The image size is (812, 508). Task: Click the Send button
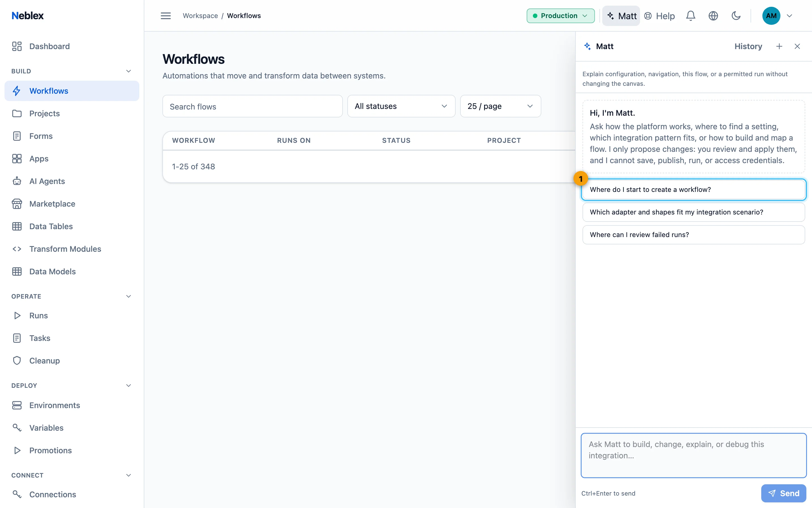(784, 493)
